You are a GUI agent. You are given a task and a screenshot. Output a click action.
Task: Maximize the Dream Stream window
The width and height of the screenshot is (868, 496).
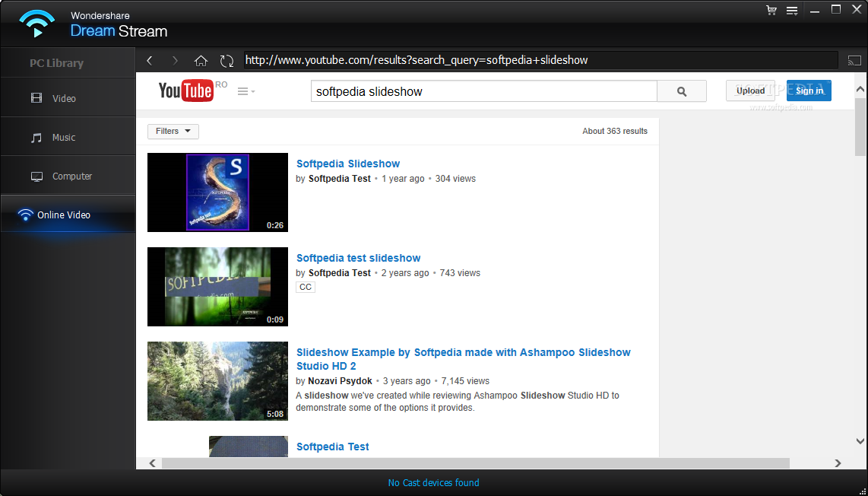pyautogui.click(x=836, y=9)
